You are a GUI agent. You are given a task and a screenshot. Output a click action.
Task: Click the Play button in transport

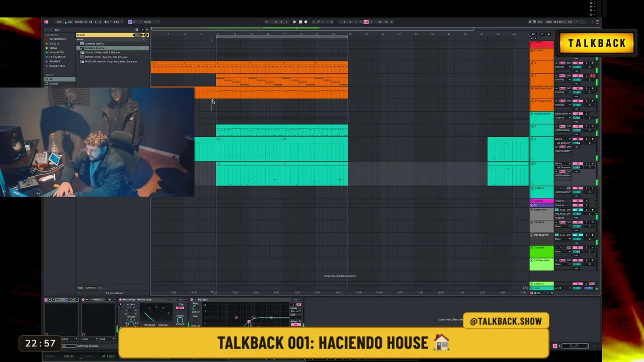295,22
